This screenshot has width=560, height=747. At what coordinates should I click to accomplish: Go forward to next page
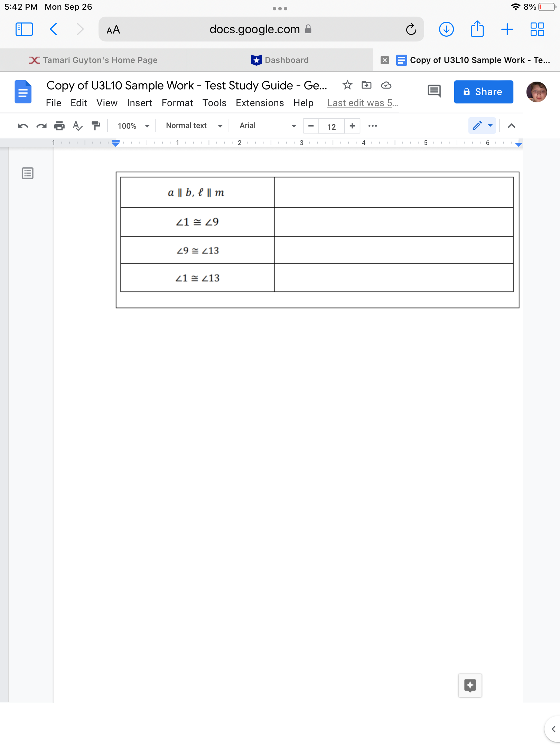pos(80,29)
